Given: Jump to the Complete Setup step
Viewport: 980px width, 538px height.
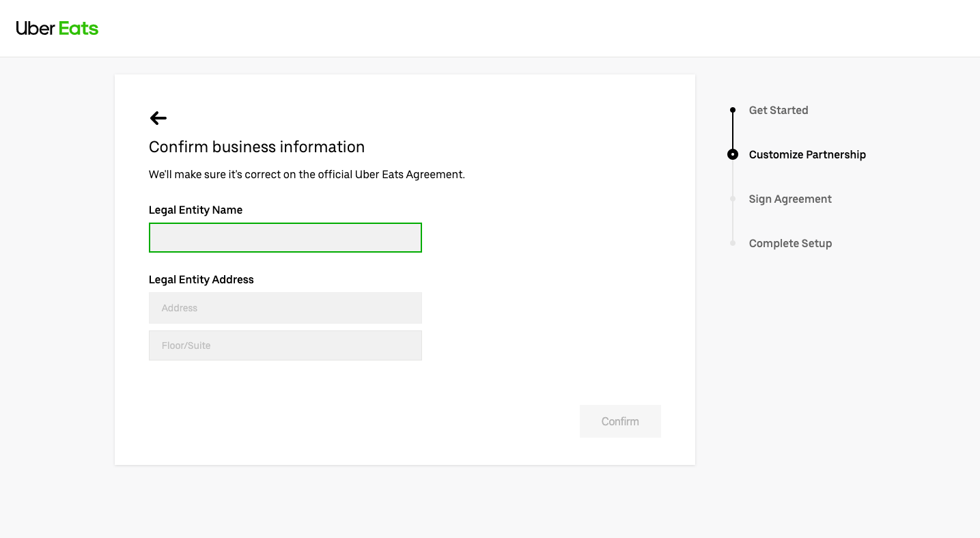Looking at the screenshot, I should (790, 243).
